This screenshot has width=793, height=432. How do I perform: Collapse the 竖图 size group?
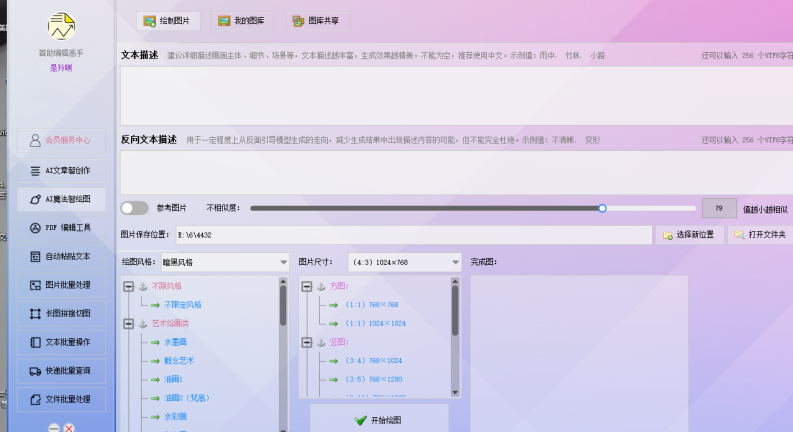coord(306,342)
